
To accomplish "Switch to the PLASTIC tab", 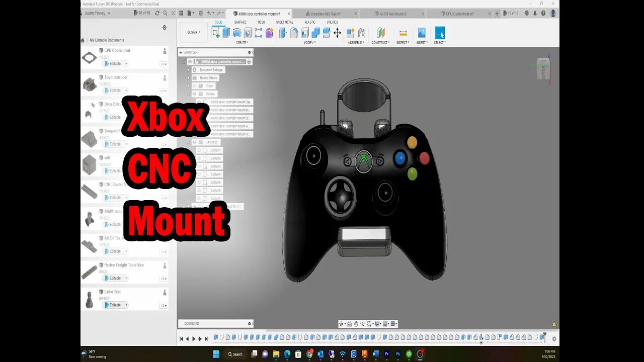I will (x=310, y=22).
